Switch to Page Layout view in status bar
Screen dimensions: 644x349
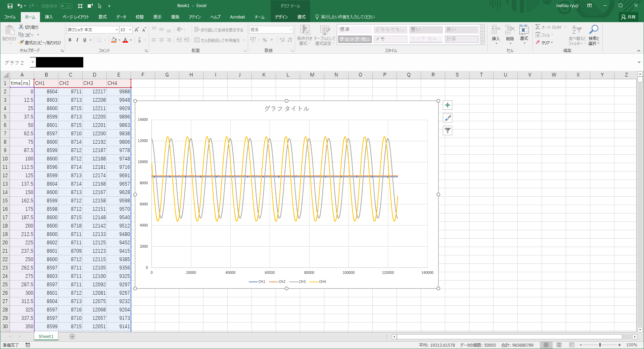[559, 345]
